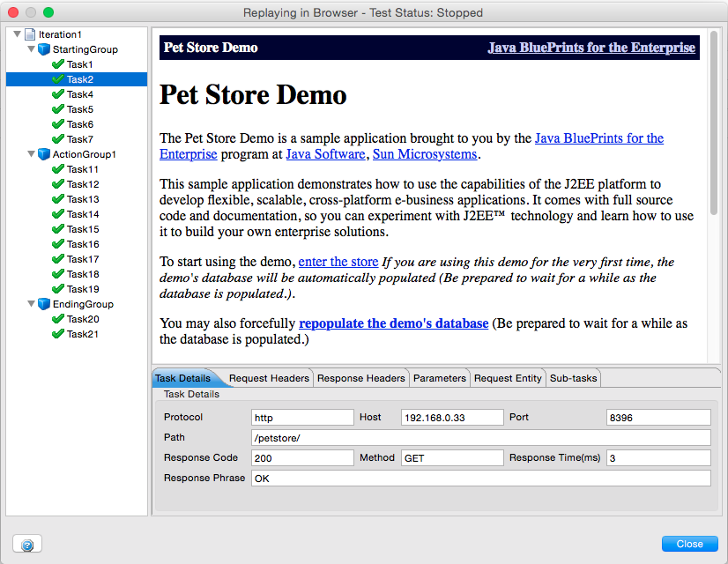The image size is (728, 564).
Task: Click the Response Time(ms) field
Action: click(x=658, y=457)
